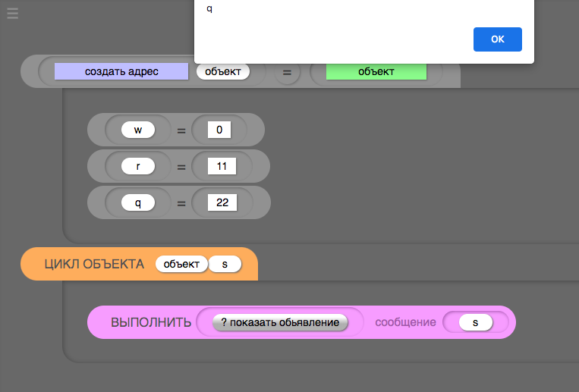The height and width of the screenshot is (392, 579).
Task: Select the 'создать адрес' purple block
Action: 121,71
